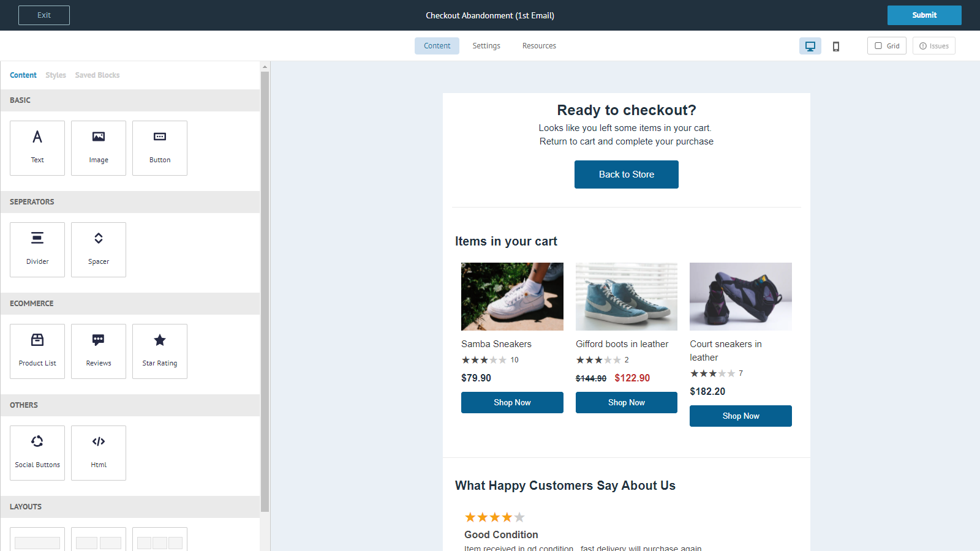Click Shop Now under Court sneakers
The width and height of the screenshot is (980, 551).
coord(741,416)
